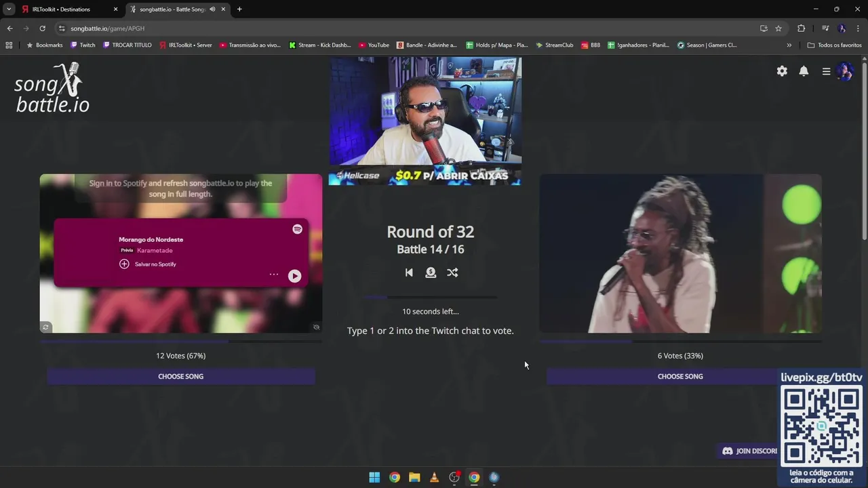The width and height of the screenshot is (868, 488).
Task: Click '12 Votes (67%)' text
Action: (x=181, y=356)
